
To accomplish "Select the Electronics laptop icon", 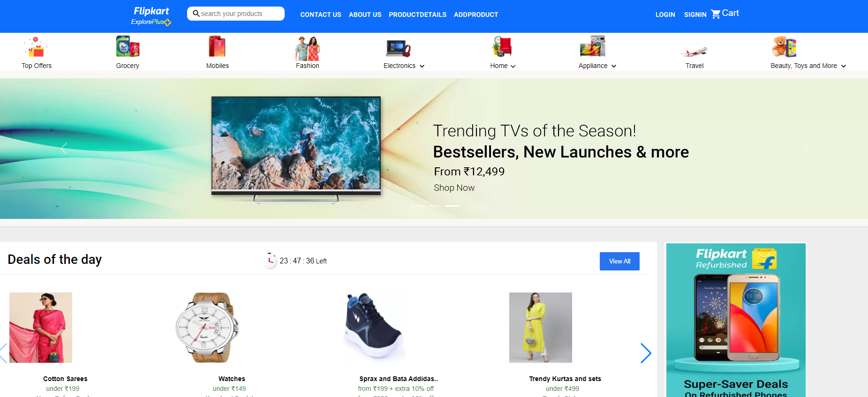I will (399, 48).
